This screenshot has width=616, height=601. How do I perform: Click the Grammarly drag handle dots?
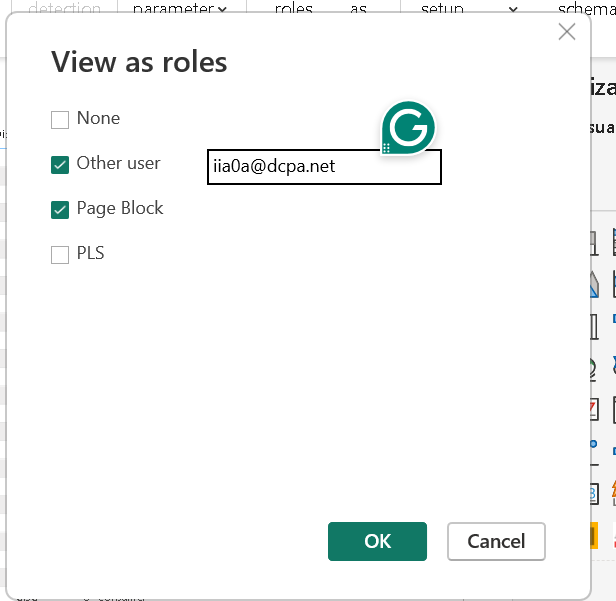click(x=386, y=148)
